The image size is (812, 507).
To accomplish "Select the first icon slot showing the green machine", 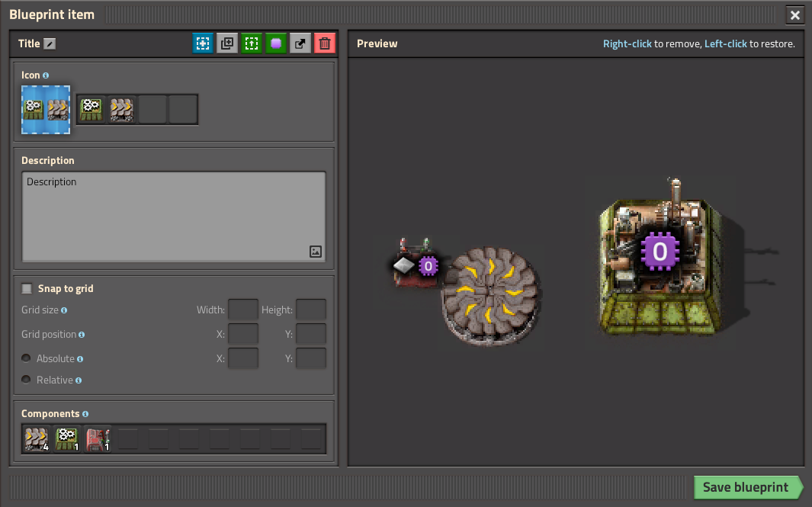I will click(x=91, y=110).
